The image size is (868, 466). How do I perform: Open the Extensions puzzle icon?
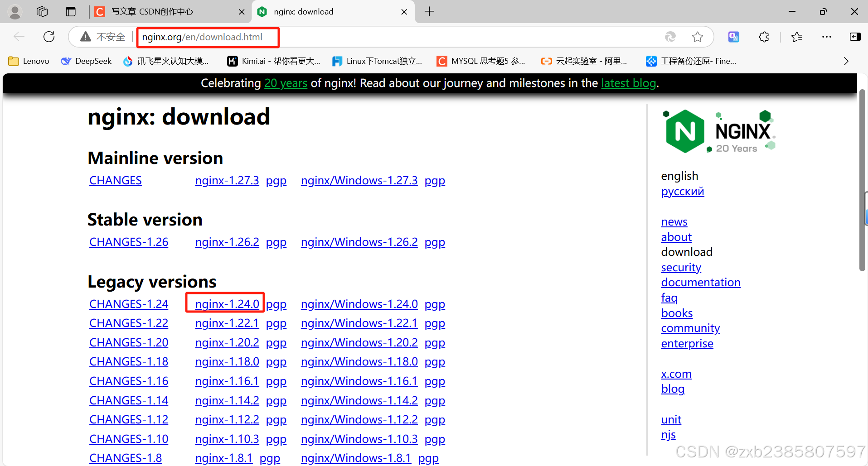tap(764, 37)
